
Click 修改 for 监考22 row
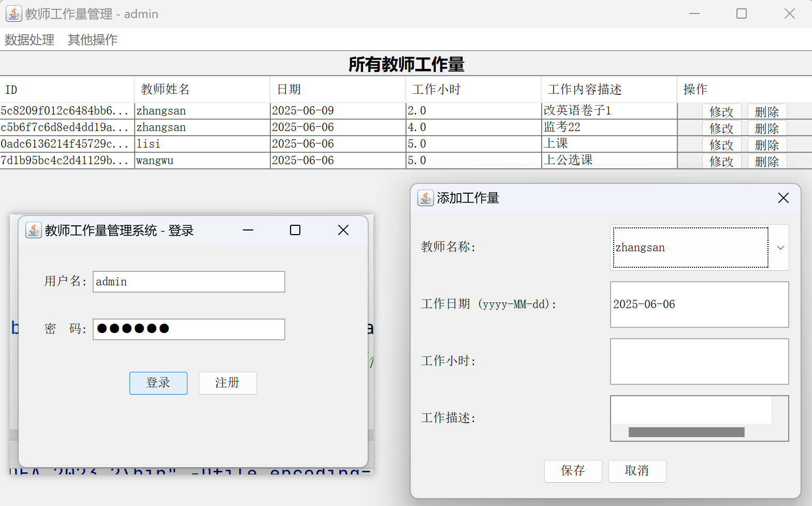pos(721,128)
